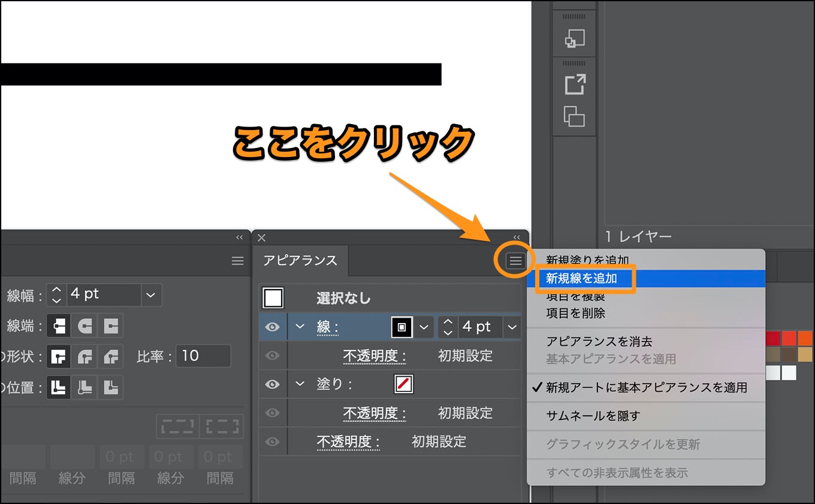Click the 選択なし thumbnail in Appearance panel

point(273,298)
